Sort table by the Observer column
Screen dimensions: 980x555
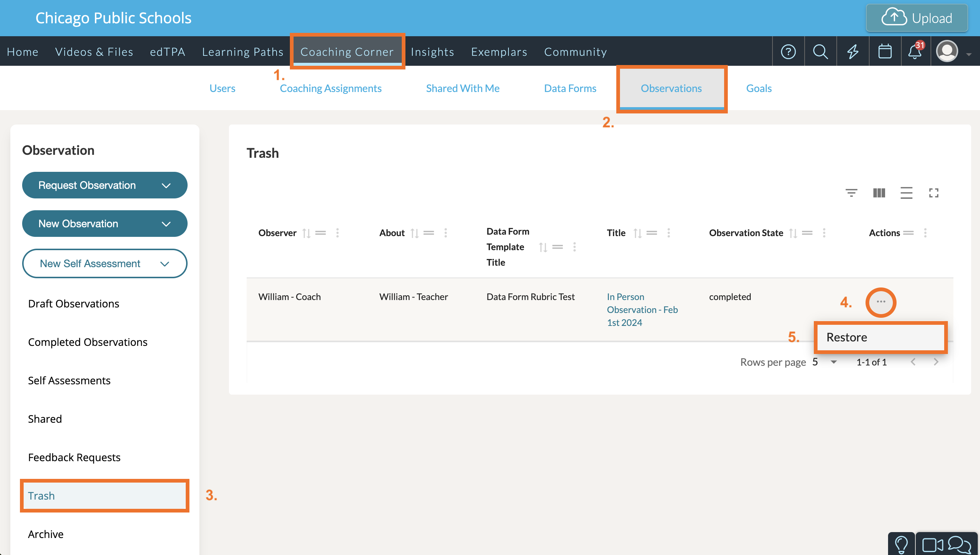[306, 233]
